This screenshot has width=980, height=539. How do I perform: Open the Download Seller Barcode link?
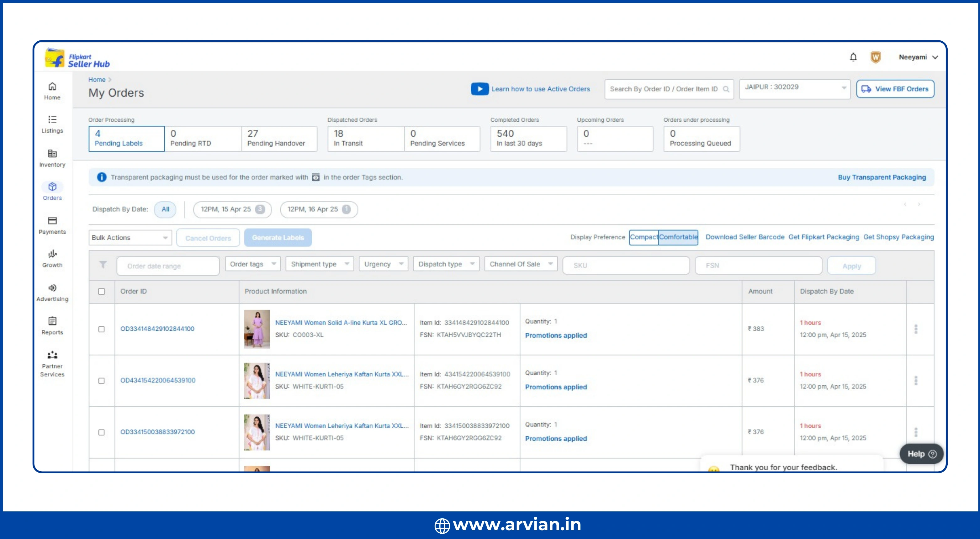point(745,237)
